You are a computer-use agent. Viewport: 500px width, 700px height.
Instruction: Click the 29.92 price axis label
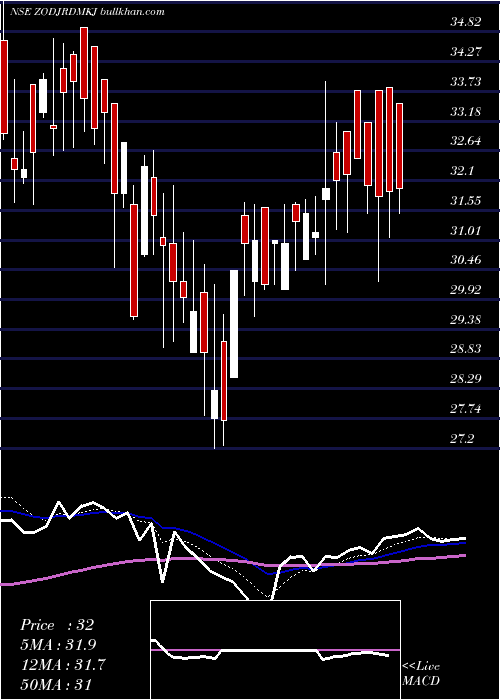(x=466, y=290)
